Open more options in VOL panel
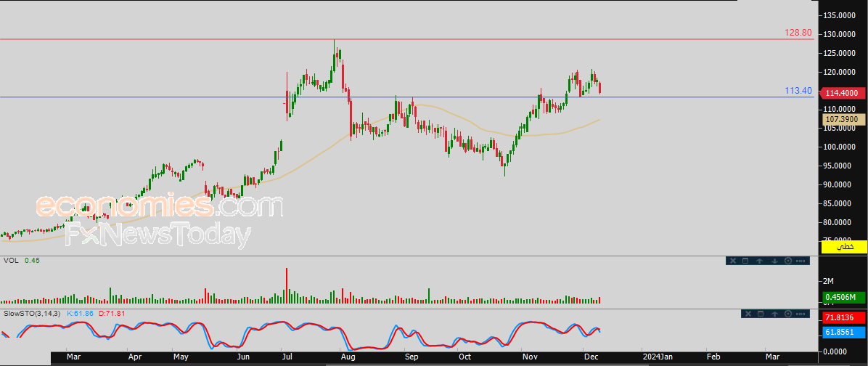The image size is (868, 366). click(801, 261)
